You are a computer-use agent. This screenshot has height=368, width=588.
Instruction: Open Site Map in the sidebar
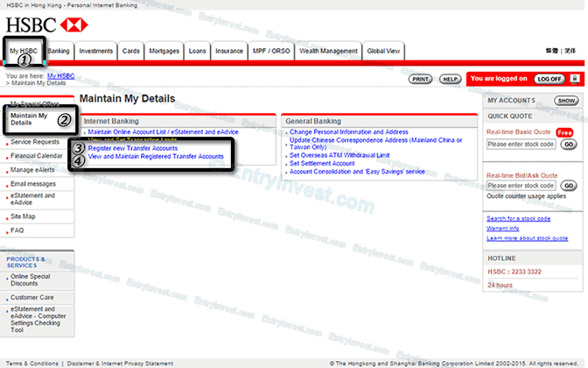tap(23, 216)
